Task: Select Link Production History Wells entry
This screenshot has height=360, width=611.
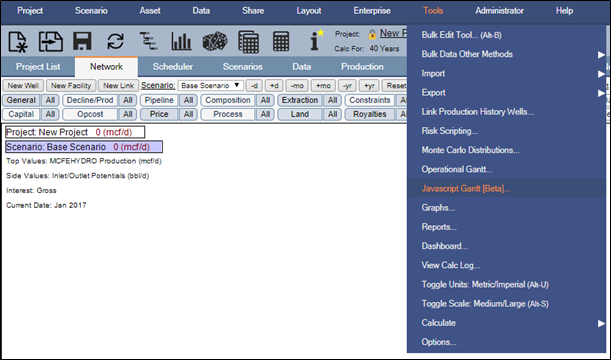Action: (x=507, y=112)
